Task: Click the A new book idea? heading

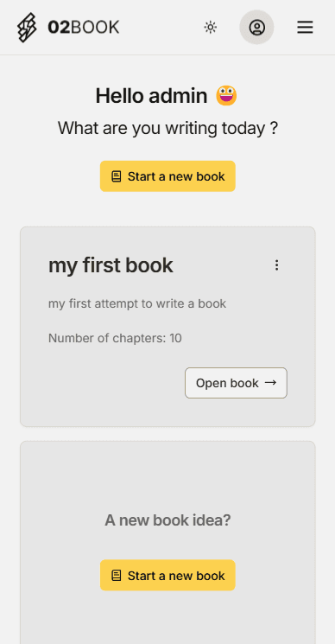Action: (x=167, y=520)
